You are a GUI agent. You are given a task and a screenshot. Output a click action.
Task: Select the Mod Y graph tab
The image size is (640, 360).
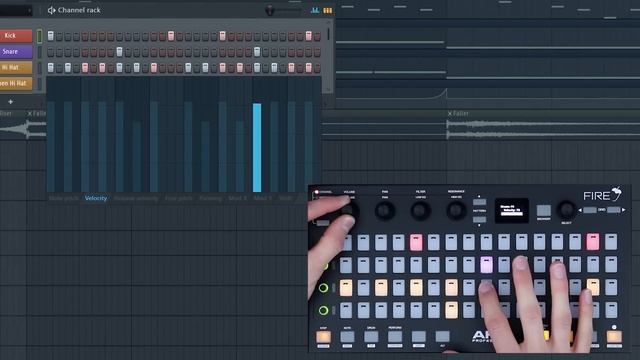(x=262, y=198)
